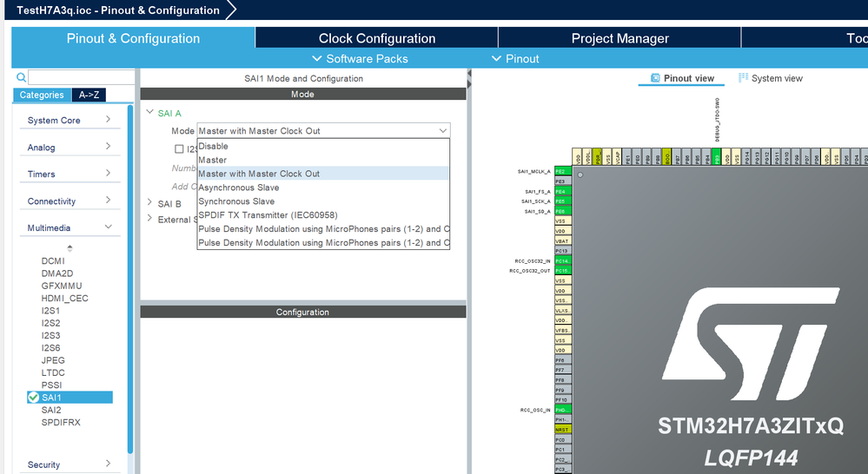This screenshot has width=868, height=474.
Task: Click the System view grid icon
Action: click(743, 78)
